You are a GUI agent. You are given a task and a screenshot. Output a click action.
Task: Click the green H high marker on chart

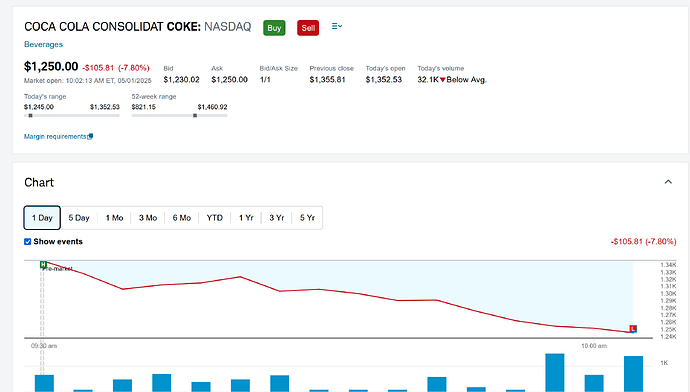[x=43, y=264]
